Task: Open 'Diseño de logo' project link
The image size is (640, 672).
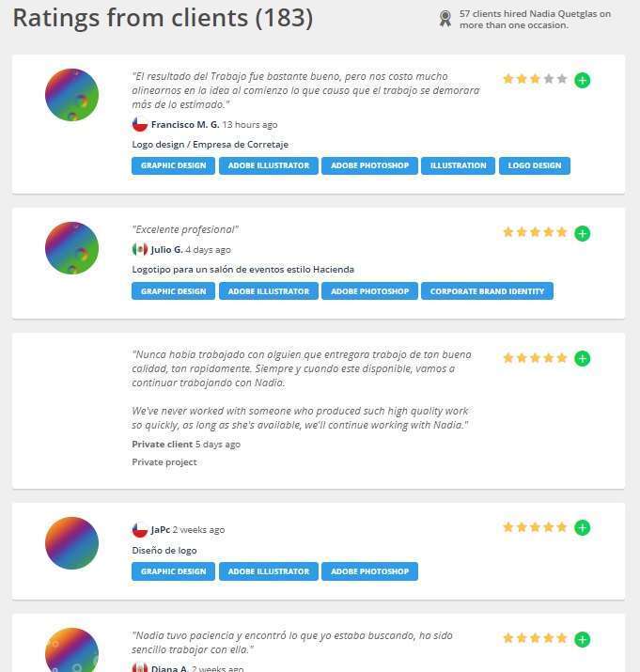Action: point(164,551)
